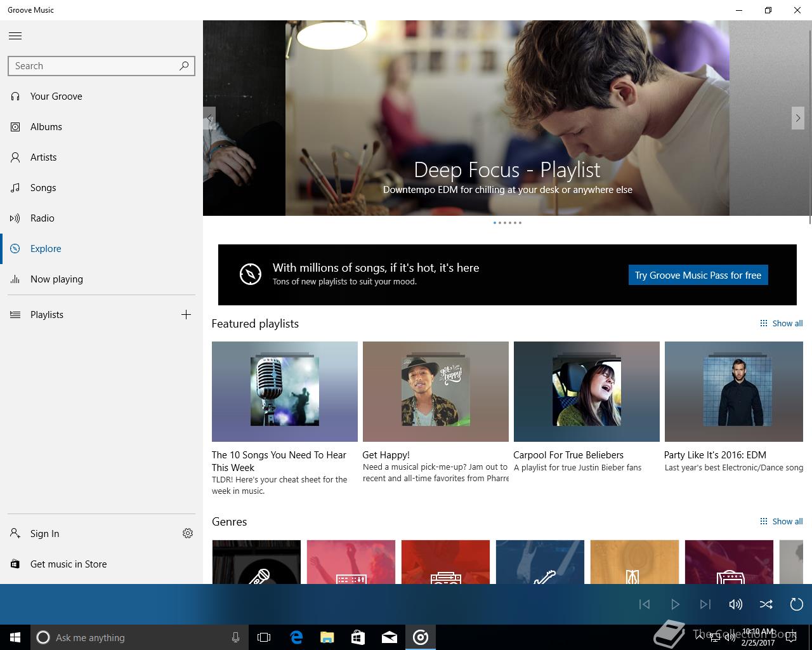Open the Mail app from the taskbar
812x650 pixels.
[x=390, y=637]
